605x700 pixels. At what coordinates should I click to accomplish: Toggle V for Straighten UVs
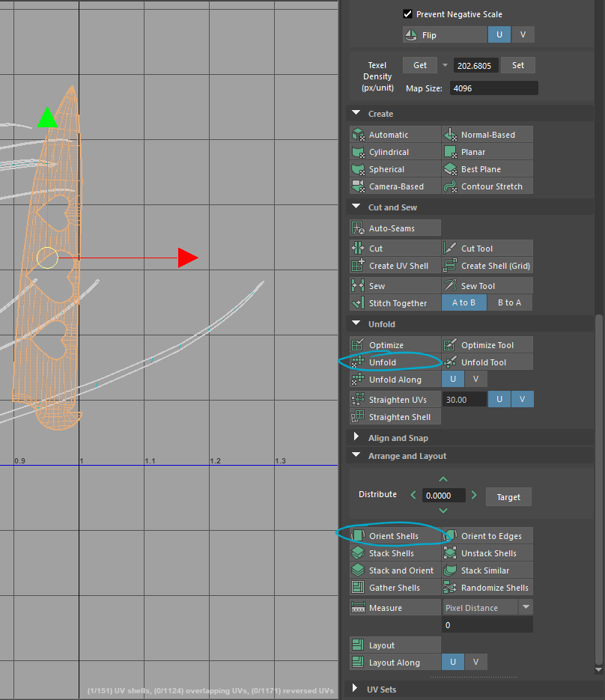pos(523,399)
